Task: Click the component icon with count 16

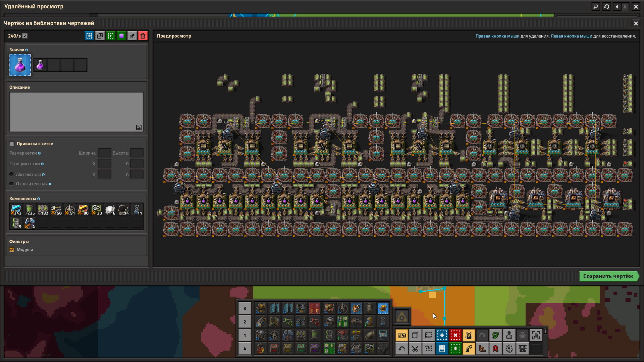Action: click(110, 210)
